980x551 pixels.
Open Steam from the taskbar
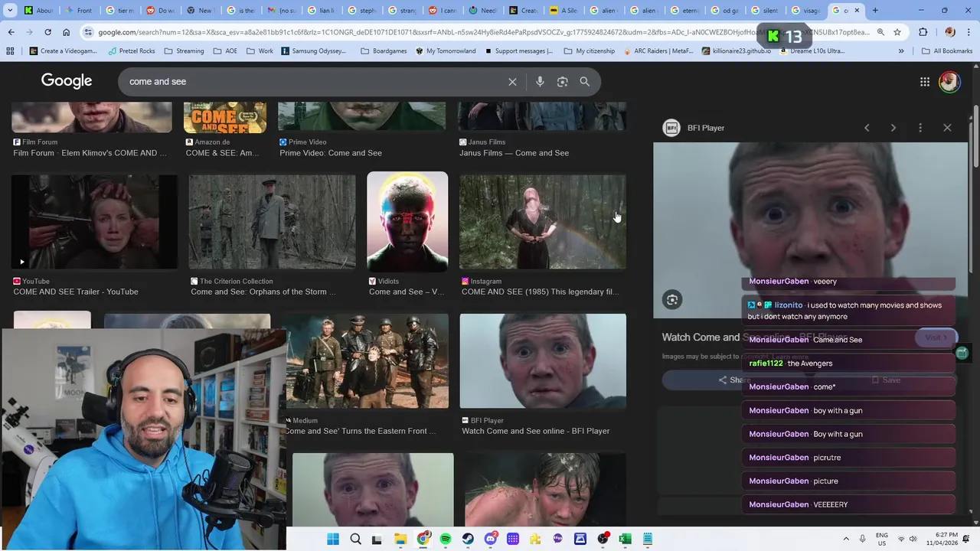(x=468, y=539)
